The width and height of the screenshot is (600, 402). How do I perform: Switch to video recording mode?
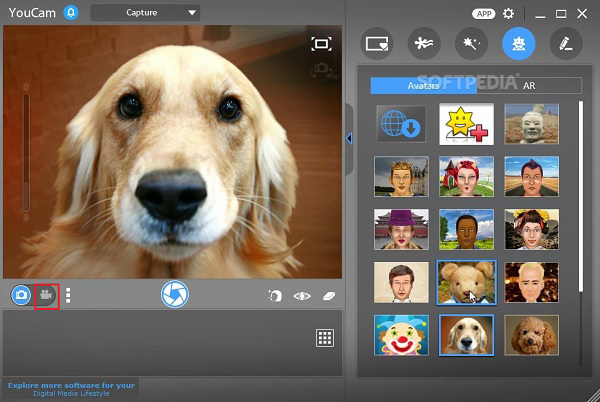[46, 295]
